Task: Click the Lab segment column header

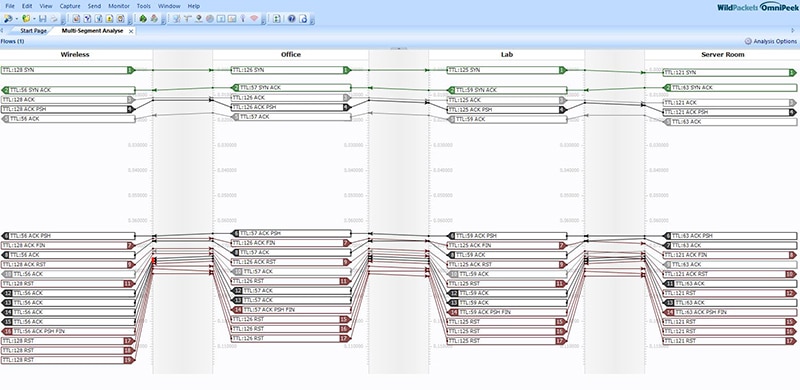Action: coord(507,54)
